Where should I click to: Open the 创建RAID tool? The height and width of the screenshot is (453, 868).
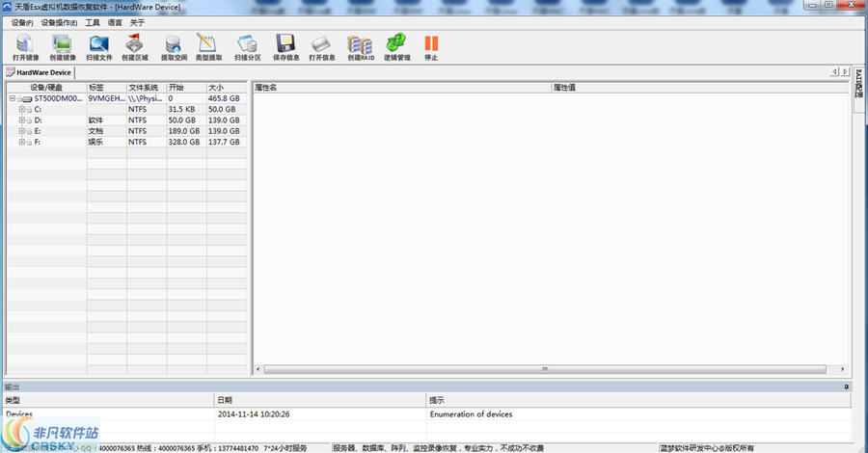[360, 44]
